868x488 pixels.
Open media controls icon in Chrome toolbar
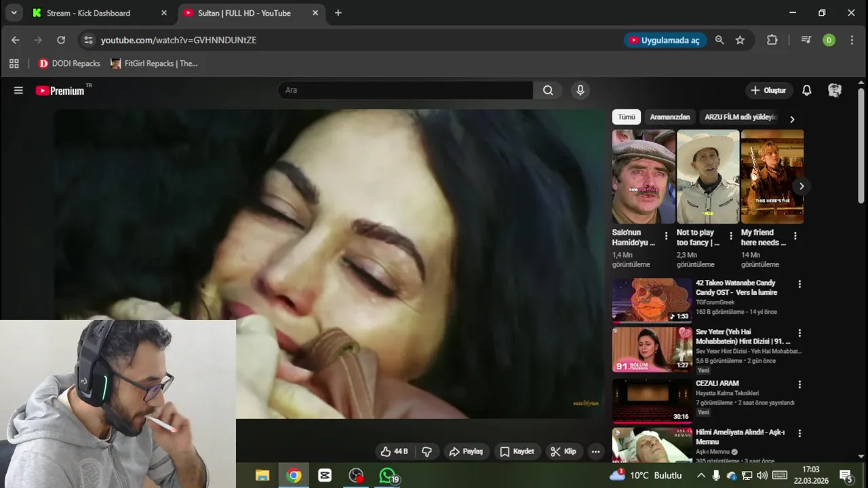tap(806, 40)
